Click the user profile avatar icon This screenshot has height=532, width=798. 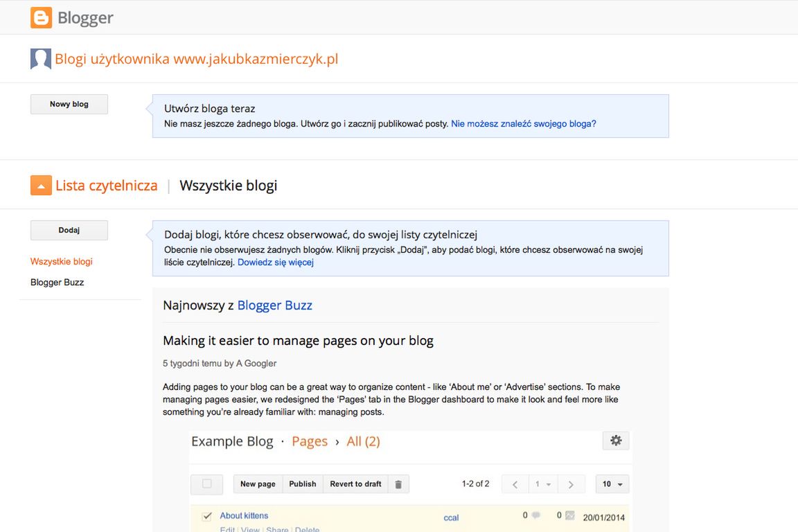(x=41, y=59)
